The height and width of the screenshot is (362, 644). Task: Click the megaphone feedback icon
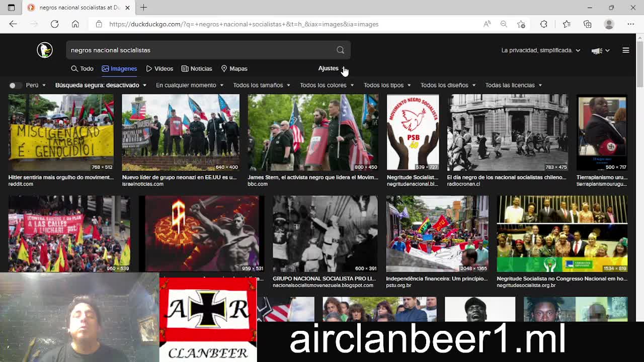click(597, 50)
